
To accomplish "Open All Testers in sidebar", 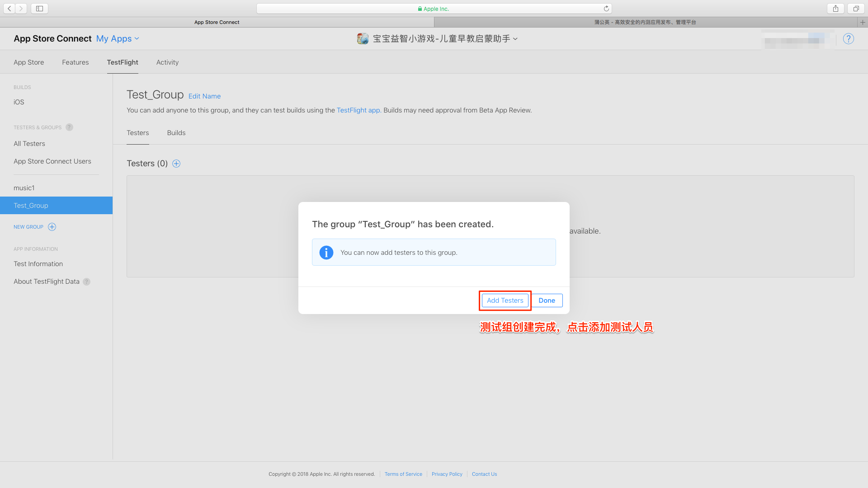I will click(29, 144).
